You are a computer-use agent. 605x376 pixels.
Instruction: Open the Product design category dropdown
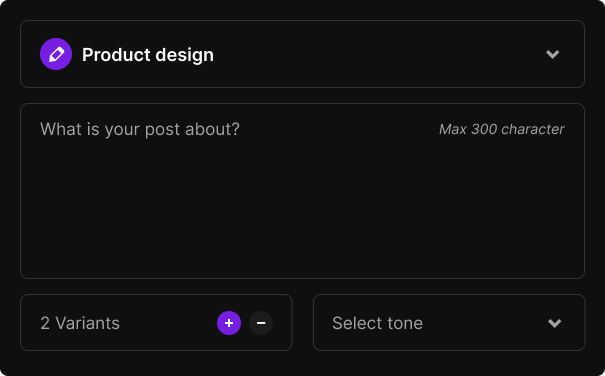pos(302,54)
